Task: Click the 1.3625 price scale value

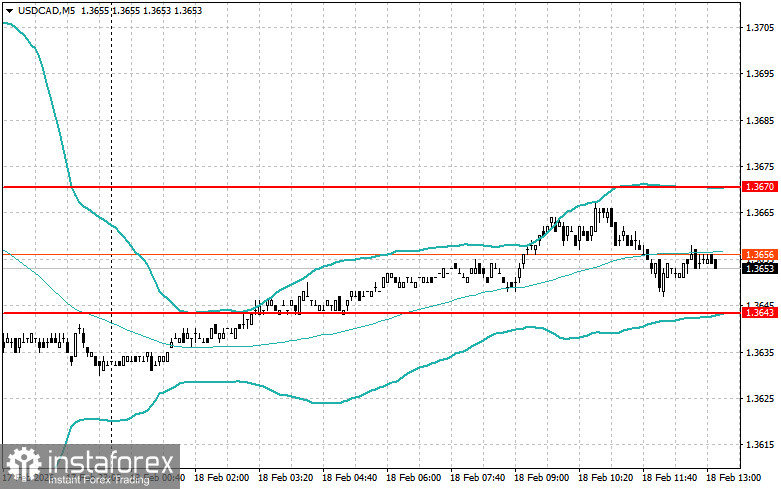Action: pyautogui.click(x=761, y=398)
